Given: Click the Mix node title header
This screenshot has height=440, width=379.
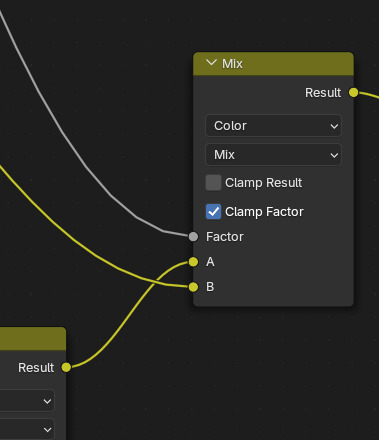Looking at the screenshot, I should click(273, 64).
